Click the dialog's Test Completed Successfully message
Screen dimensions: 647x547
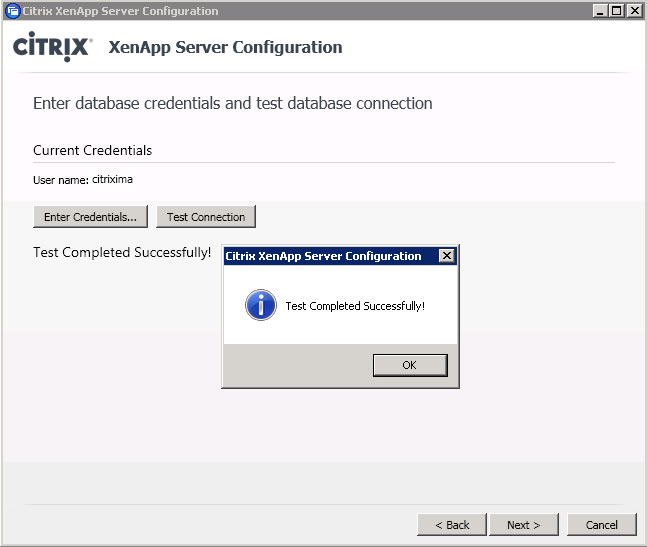(x=355, y=306)
